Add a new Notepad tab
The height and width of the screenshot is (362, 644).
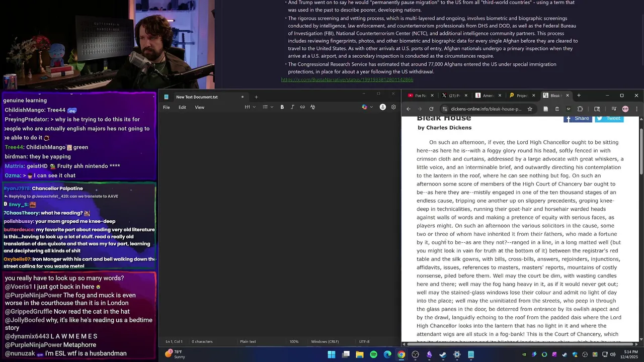tap(256, 97)
